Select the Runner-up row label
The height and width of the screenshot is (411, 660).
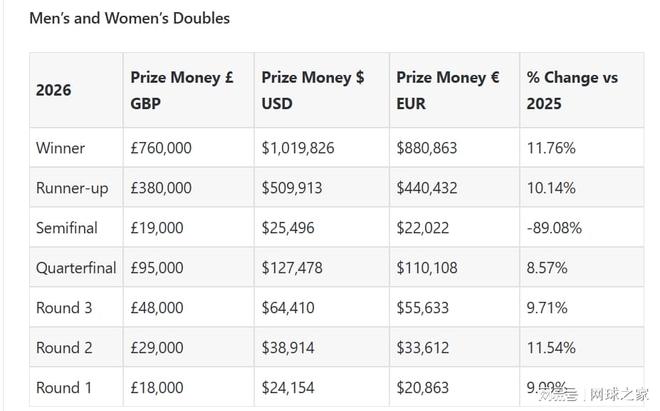tap(72, 188)
